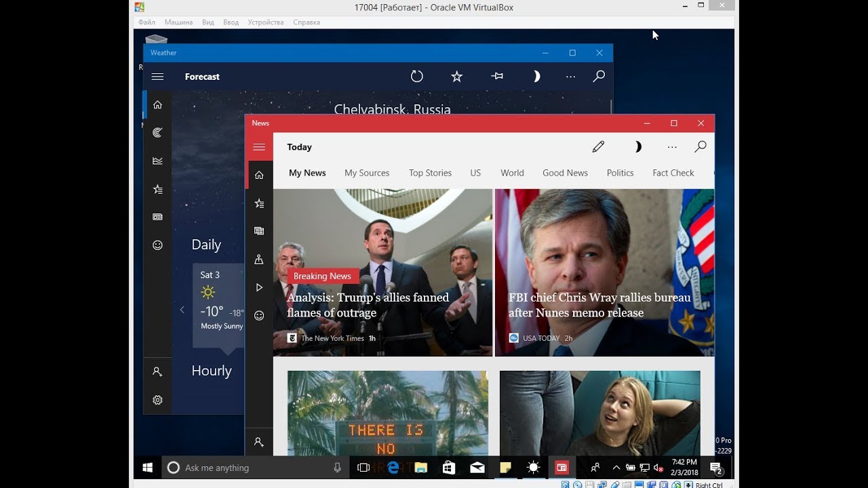Open VirtualBox Машина menu
This screenshot has width=868, height=488.
click(x=178, y=22)
